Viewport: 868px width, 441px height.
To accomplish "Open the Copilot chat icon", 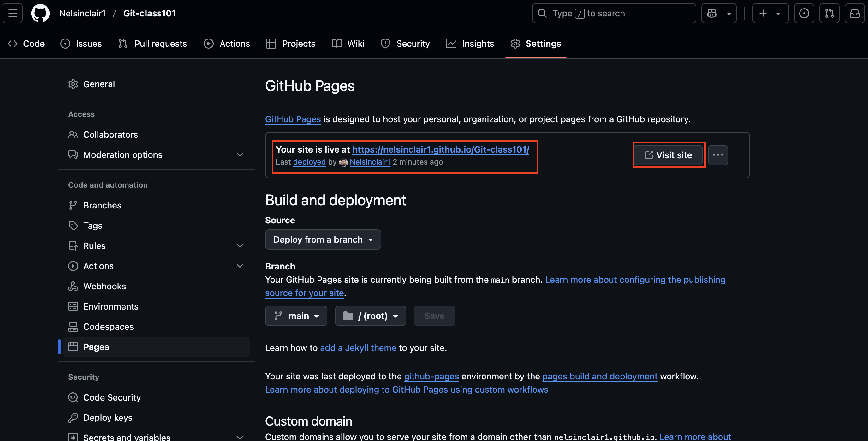I will point(712,13).
